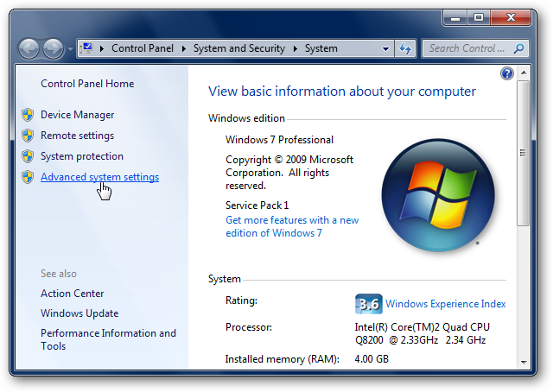Click the 'Processor:' label

pyautogui.click(x=249, y=327)
